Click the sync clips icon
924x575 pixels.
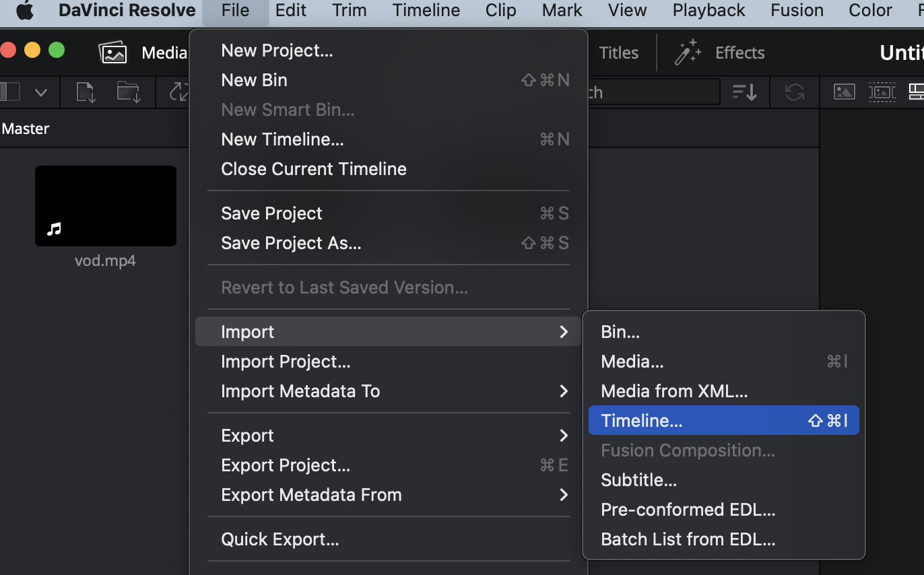(x=178, y=92)
